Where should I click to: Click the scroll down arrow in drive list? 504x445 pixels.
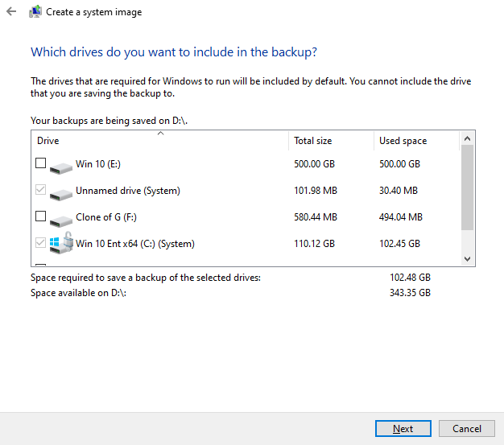(468, 258)
